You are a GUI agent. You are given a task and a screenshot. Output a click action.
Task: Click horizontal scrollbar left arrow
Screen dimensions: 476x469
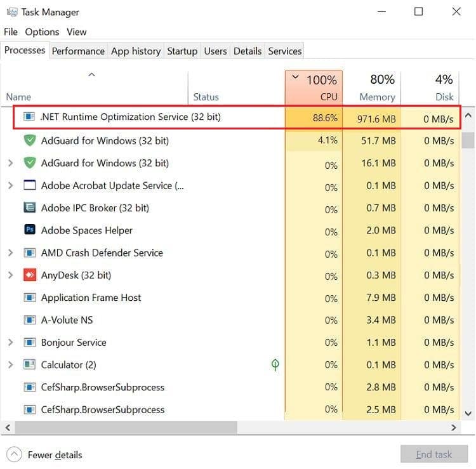(8, 427)
